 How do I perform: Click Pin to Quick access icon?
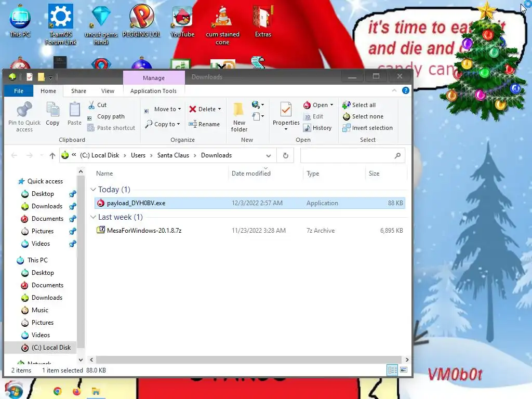click(24, 110)
